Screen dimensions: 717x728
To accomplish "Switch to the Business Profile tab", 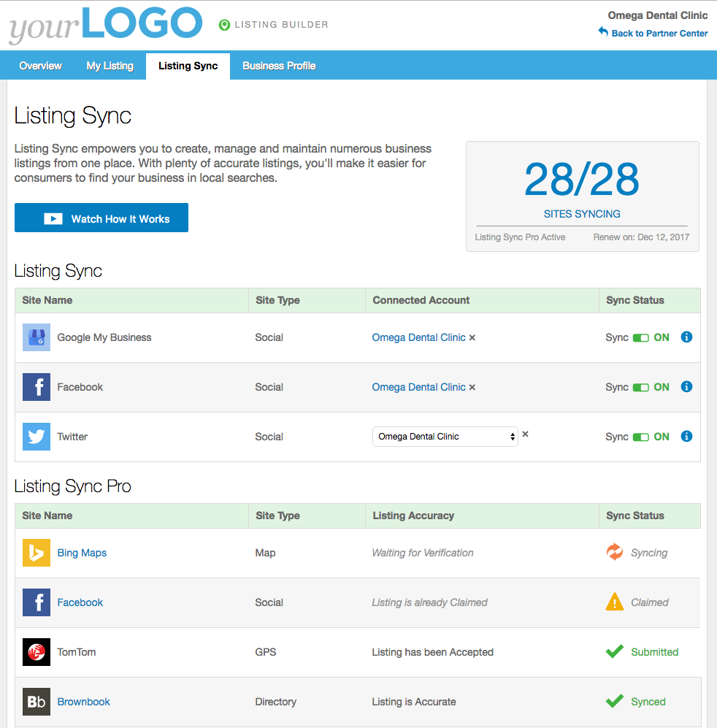I will (279, 66).
